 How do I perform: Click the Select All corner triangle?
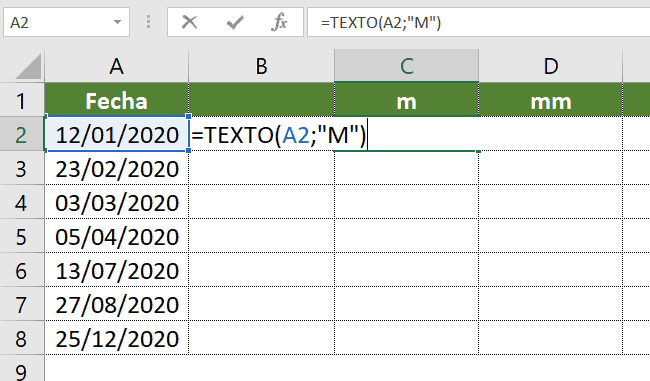click(x=28, y=66)
